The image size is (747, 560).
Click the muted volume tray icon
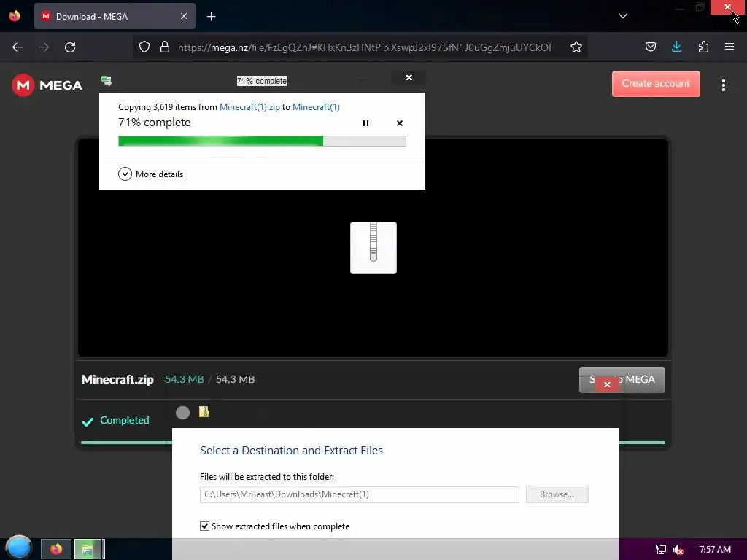coord(678,550)
